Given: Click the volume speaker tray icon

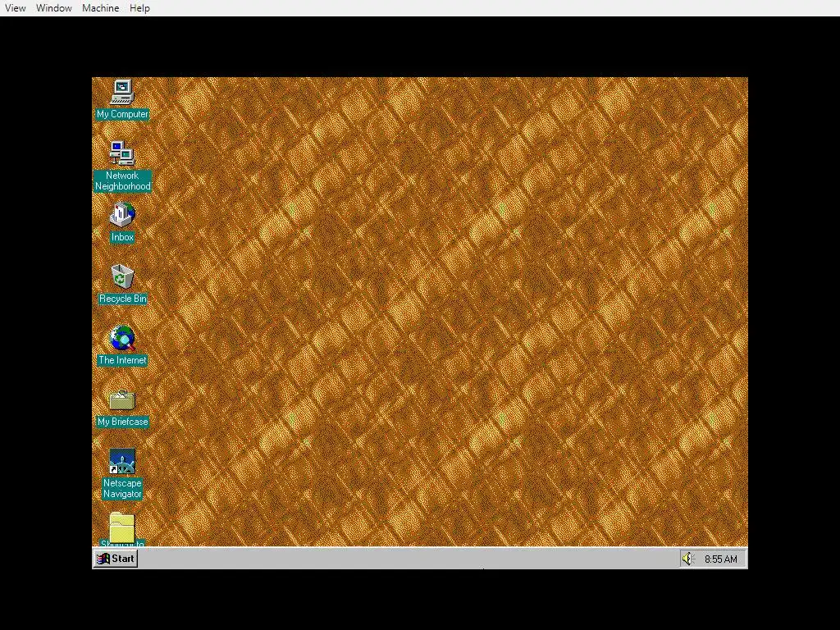Looking at the screenshot, I should tap(688, 559).
